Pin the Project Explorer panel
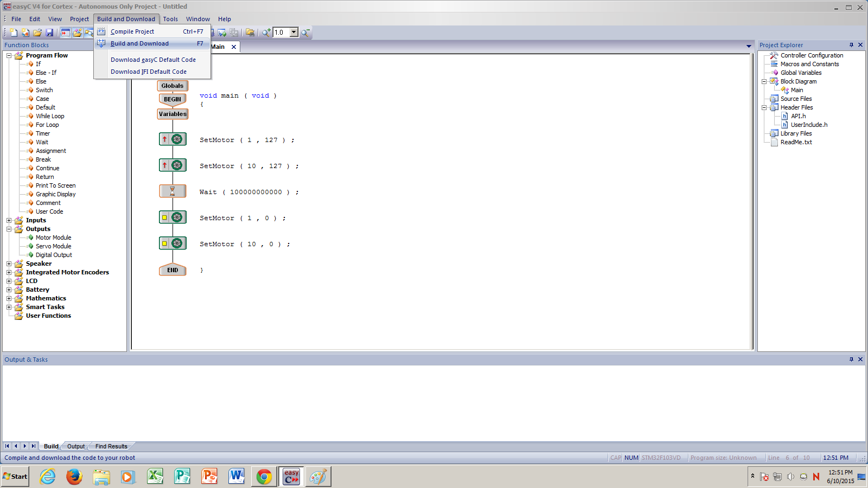 click(x=851, y=45)
